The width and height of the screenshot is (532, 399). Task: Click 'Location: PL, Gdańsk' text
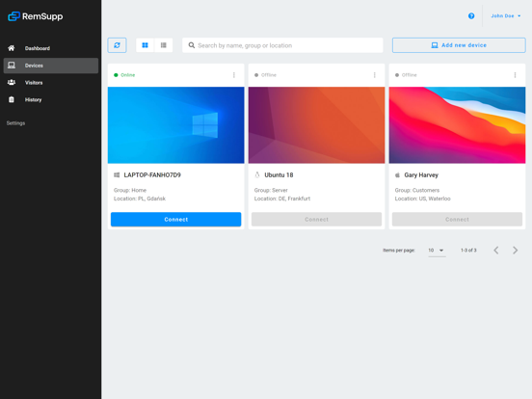[x=140, y=199]
